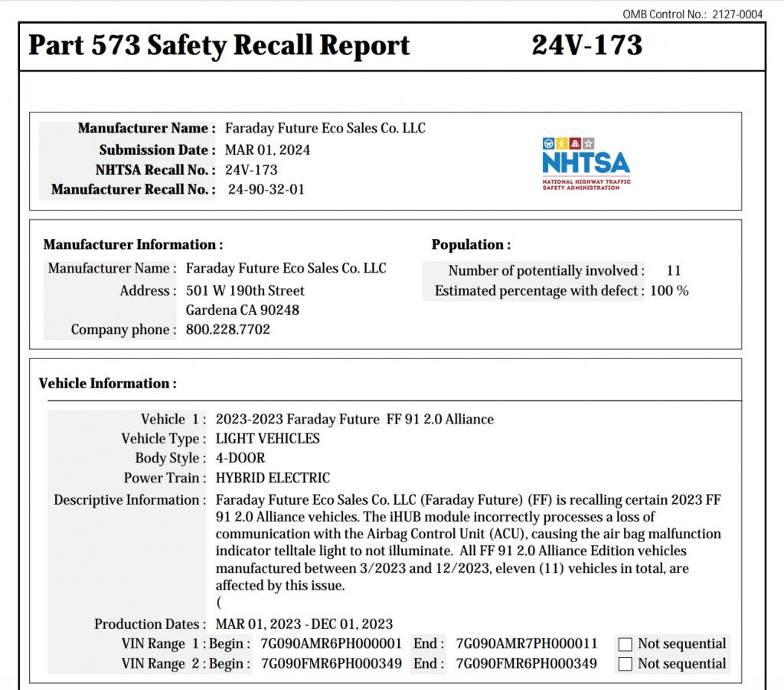
Task: Click the address line 501 W 190th Street
Action: (x=245, y=291)
